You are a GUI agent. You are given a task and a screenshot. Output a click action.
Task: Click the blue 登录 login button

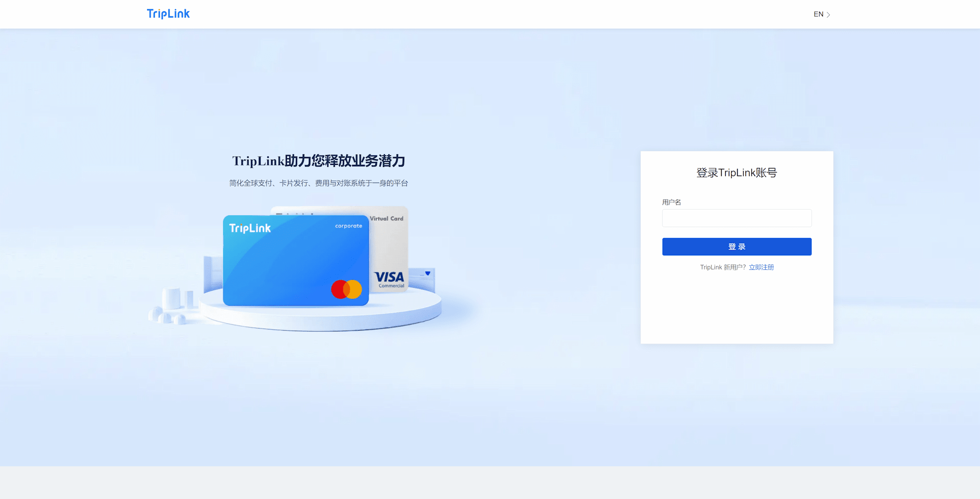737,246
